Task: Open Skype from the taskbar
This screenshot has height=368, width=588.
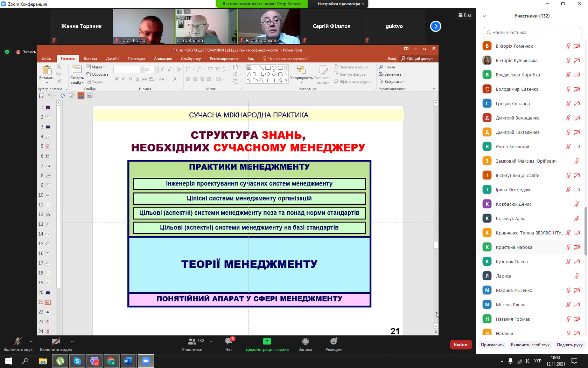Action: (77, 361)
